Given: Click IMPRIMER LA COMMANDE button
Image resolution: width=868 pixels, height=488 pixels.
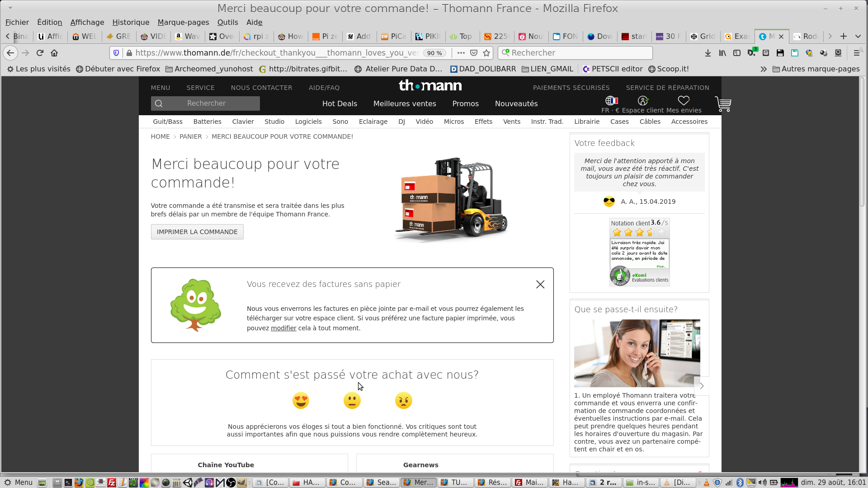Looking at the screenshot, I should click(197, 232).
